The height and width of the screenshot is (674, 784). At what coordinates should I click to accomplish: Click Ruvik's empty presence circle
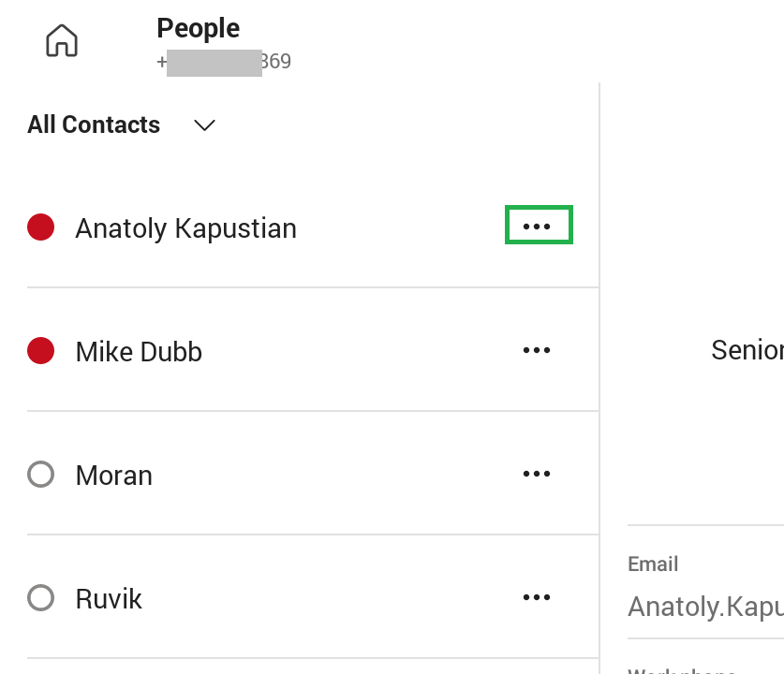[x=40, y=597]
